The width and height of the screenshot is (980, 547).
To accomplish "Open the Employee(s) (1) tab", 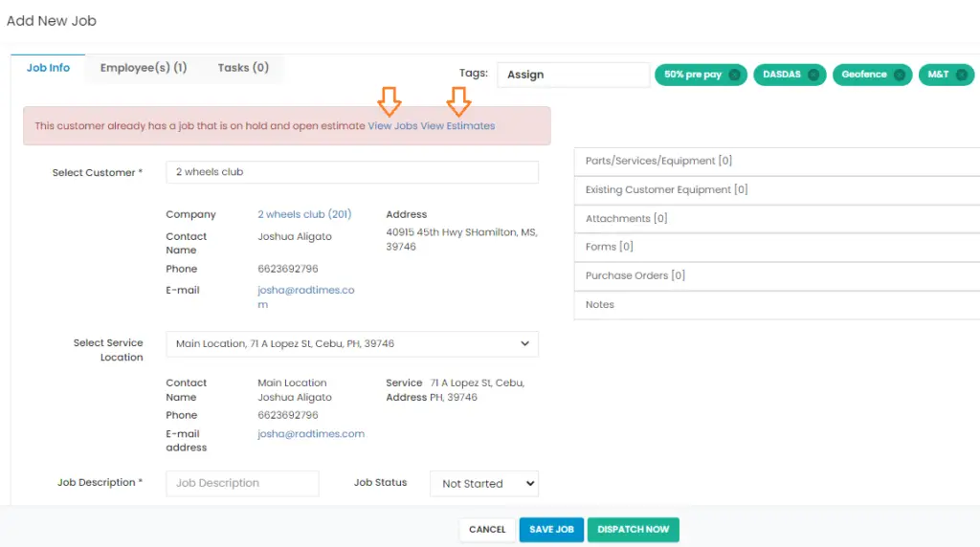I will click(x=144, y=68).
